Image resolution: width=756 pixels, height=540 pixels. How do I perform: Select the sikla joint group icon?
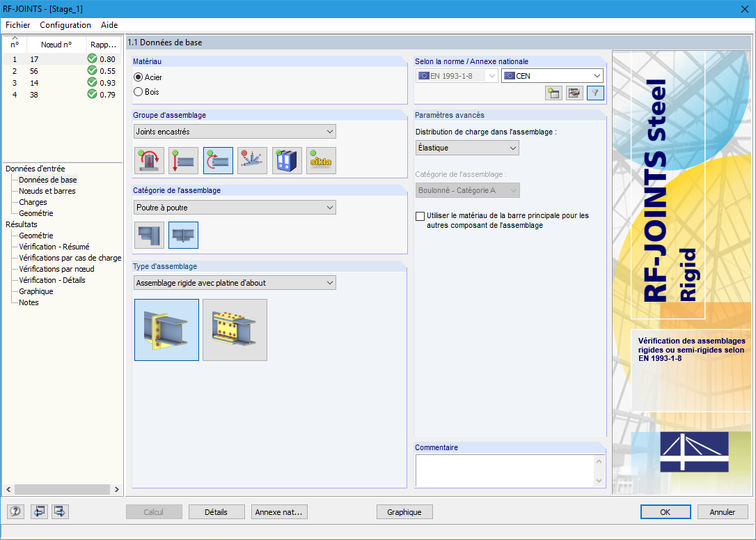(x=321, y=161)
